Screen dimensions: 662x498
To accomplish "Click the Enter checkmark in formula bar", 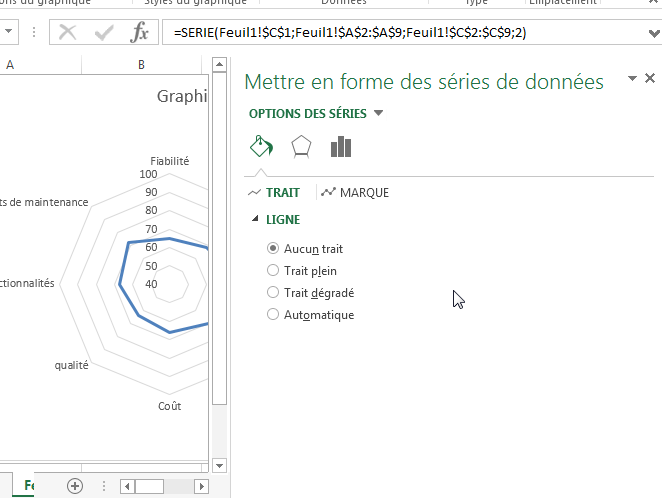I will [x=104, y=33].
